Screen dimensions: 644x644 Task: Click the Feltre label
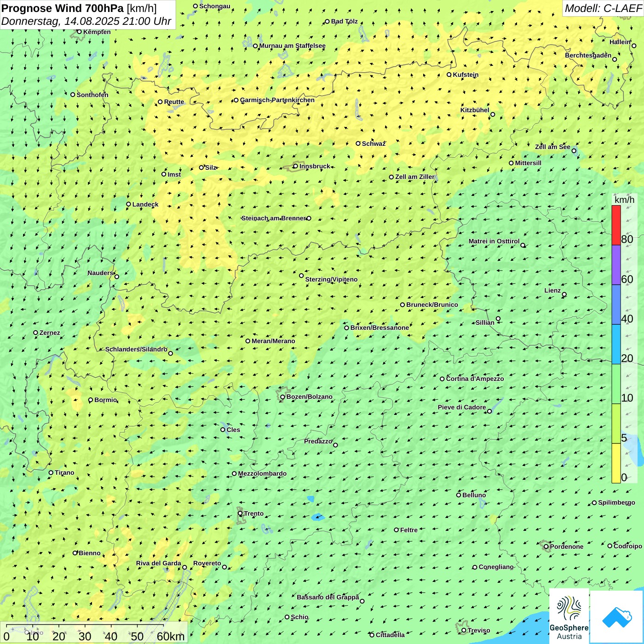pos(409,530)
